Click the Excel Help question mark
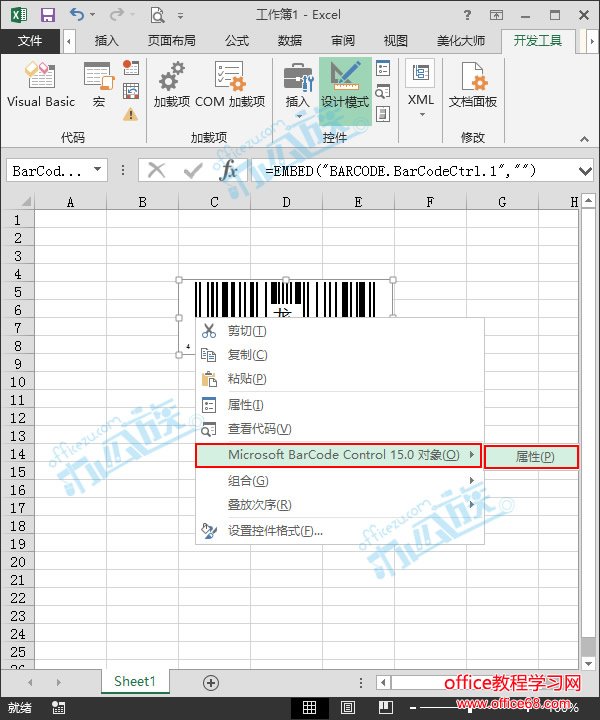The image size is (600, 720). click(x=467, y=15)
